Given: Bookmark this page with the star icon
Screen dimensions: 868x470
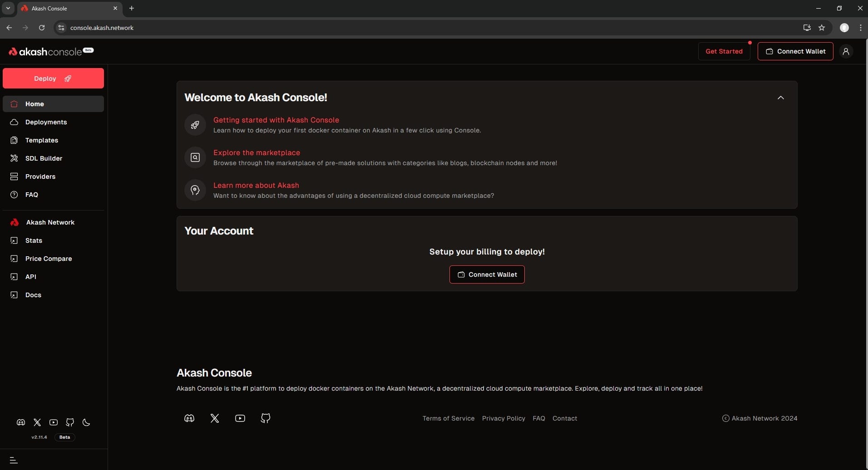Looking at the screenshot, I should [822, 28].
